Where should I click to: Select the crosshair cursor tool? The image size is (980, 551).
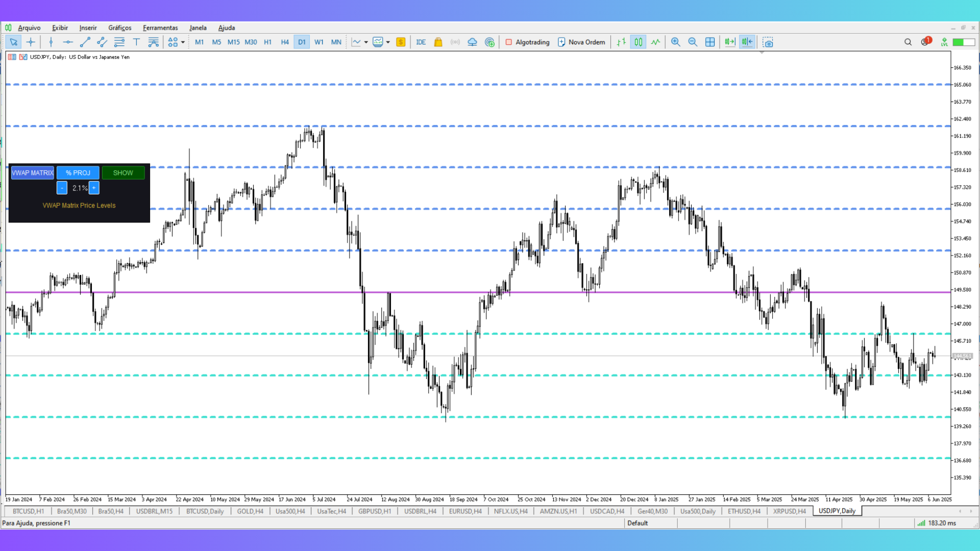click(31, 42)
